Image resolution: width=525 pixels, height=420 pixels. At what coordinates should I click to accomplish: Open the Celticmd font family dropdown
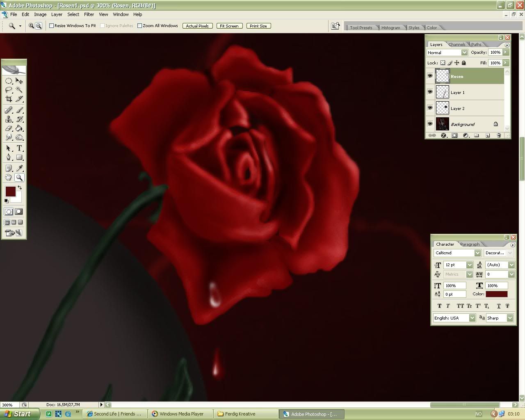pyautogui.click(x=477, y=253)
